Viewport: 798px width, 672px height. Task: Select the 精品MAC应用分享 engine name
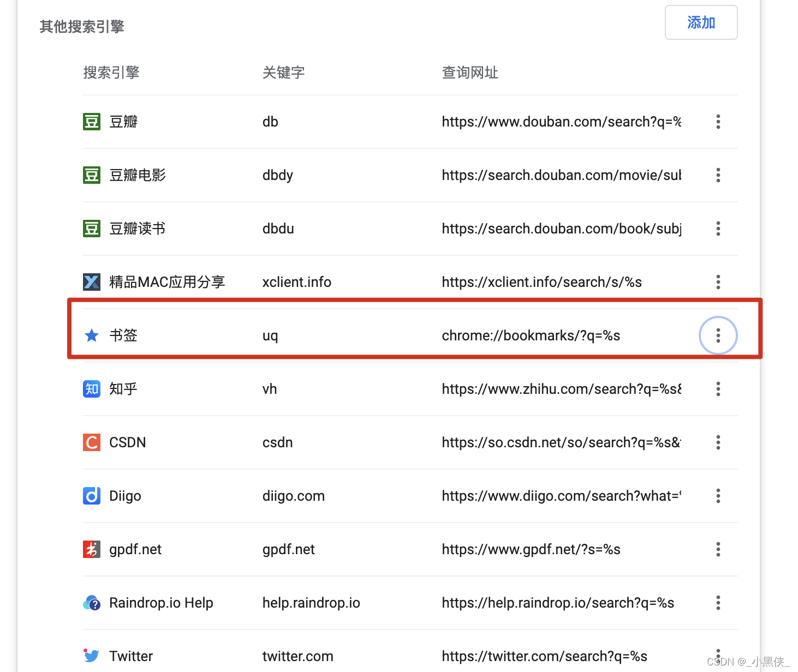coord(167,282)
